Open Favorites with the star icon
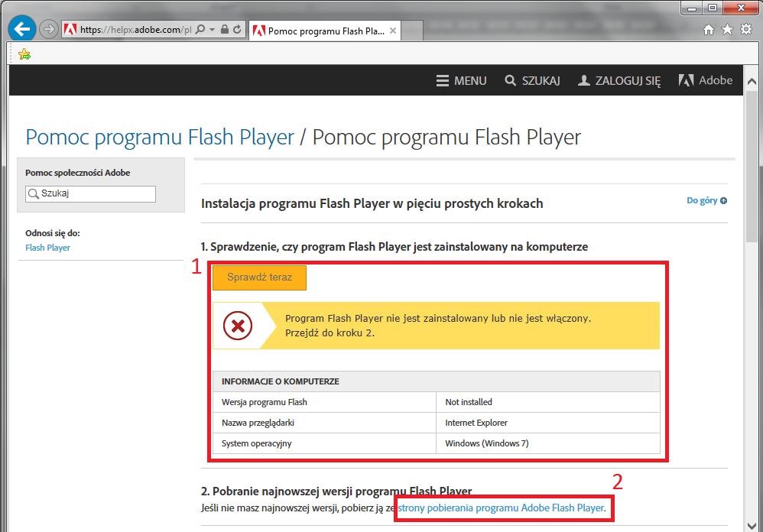Image resolution: width=763 pixels, height=532 pixels. point(727,30)
